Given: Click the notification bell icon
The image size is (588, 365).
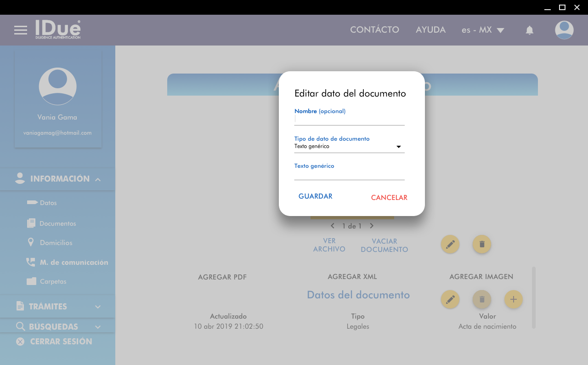Looking at the screenshot, I should [529, 30].
